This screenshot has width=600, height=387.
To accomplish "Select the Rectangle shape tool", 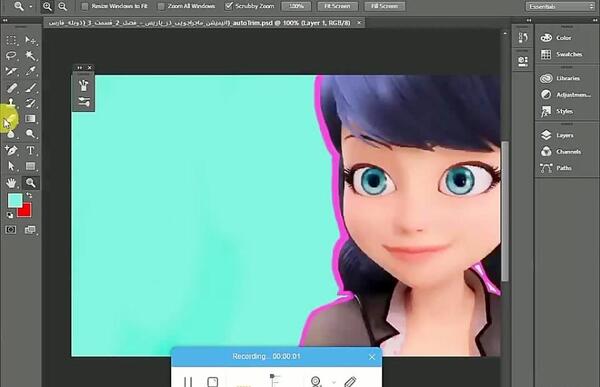I will (x=30, y=166).
